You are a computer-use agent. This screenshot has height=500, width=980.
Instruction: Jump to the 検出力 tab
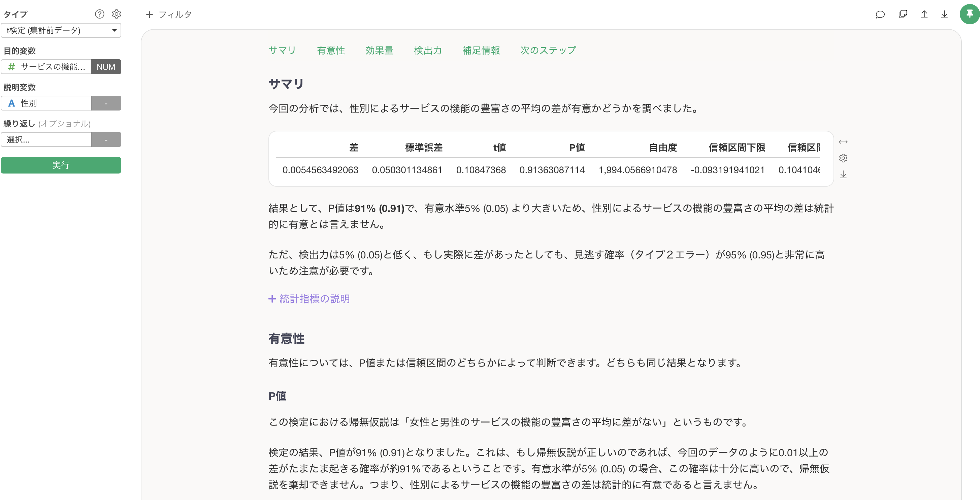(428, 50)
